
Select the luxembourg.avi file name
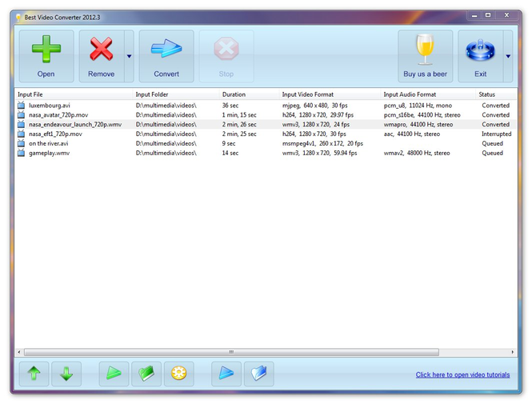pyautogui.click(x=50, y=106)
